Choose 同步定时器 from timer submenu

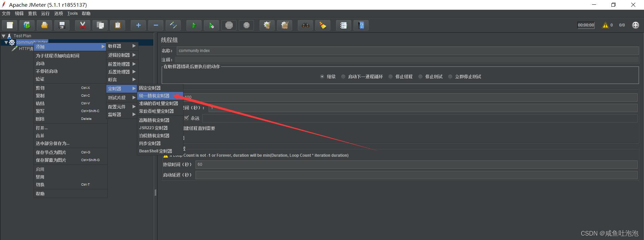(160, 143)
